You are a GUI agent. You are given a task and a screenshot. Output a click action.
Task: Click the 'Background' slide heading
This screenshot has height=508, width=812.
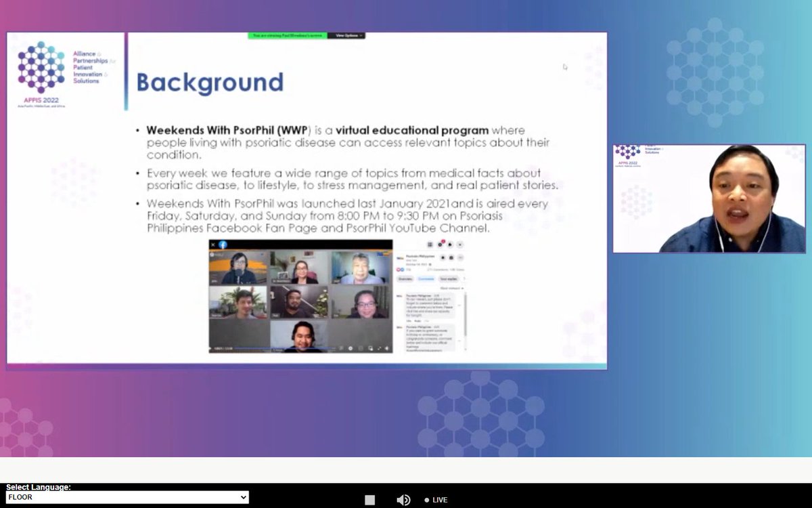(x=210, y=83)
